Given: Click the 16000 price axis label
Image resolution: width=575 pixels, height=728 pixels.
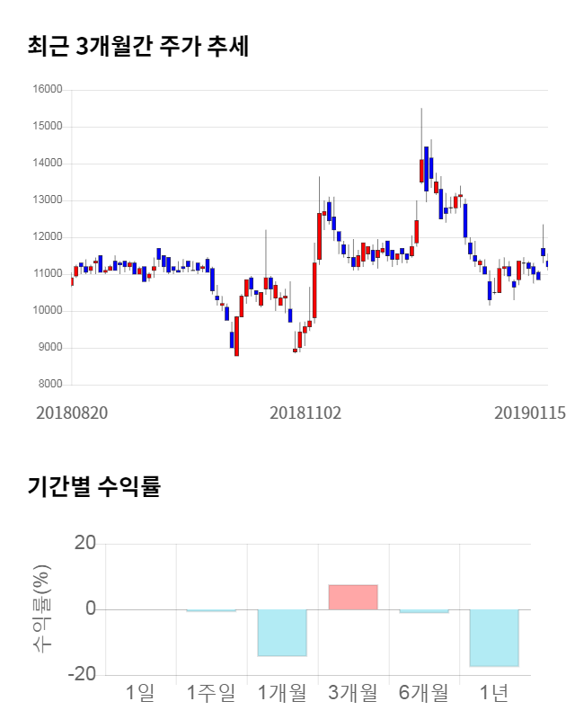Looking at the screenshot, I should click(47, 90).
